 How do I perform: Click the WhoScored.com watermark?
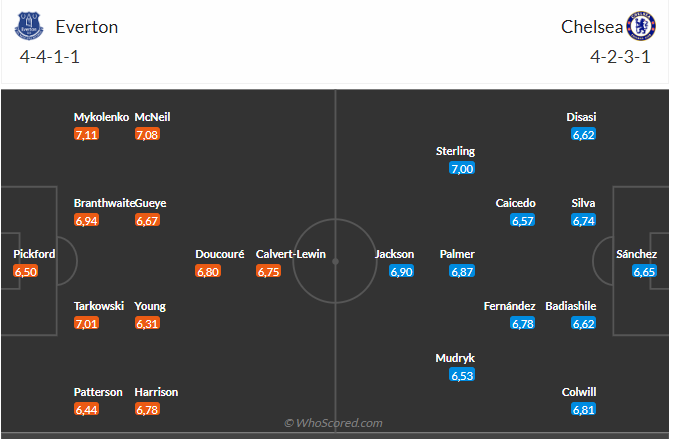(x=333, y=423)
